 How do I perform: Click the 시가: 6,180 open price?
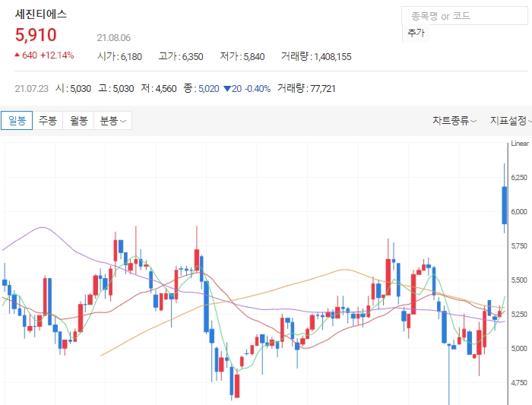pyautogui.click(x=119, y=56)
